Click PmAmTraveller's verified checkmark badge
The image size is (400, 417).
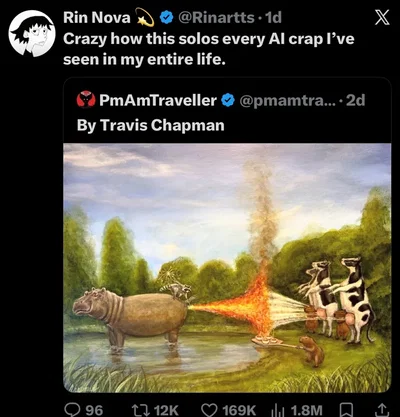tap(228, 100)
